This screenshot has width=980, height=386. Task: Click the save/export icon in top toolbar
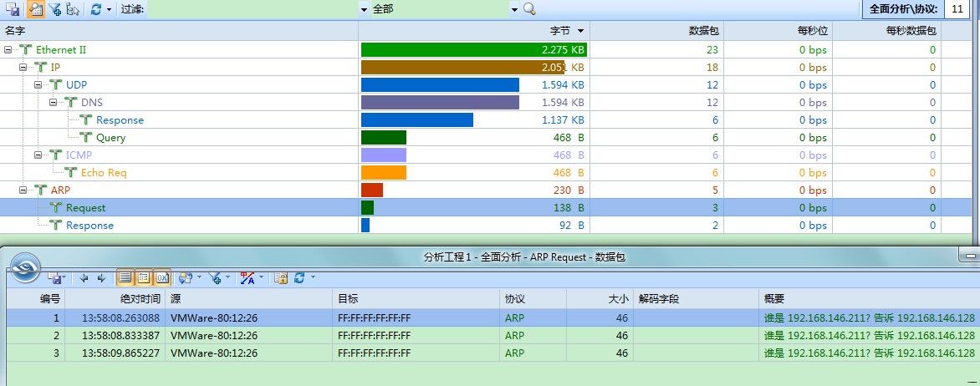(x=13, y=9)
